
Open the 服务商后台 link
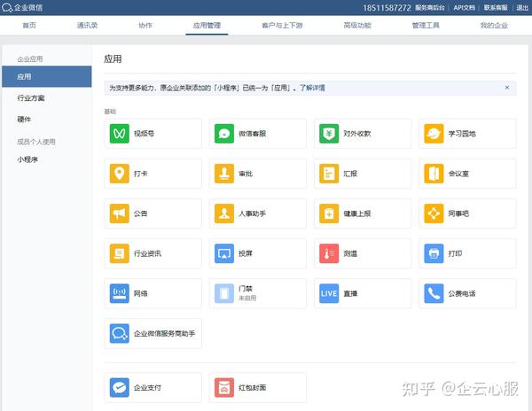click(x=430, y=7)
